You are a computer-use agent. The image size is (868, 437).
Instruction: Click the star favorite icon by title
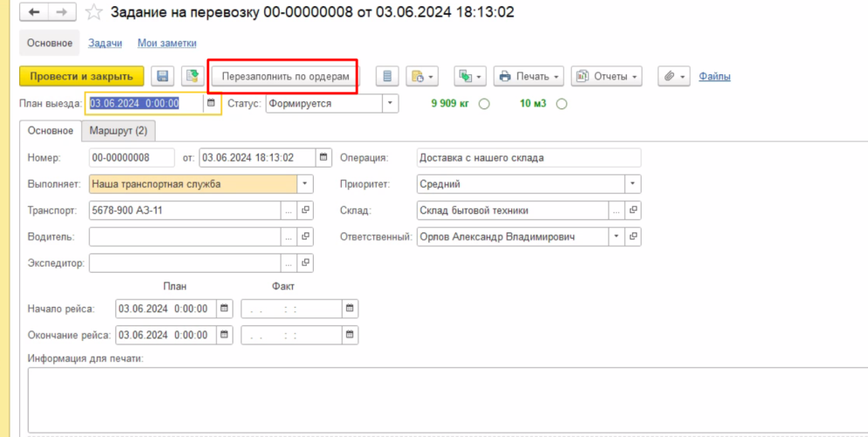94,14
